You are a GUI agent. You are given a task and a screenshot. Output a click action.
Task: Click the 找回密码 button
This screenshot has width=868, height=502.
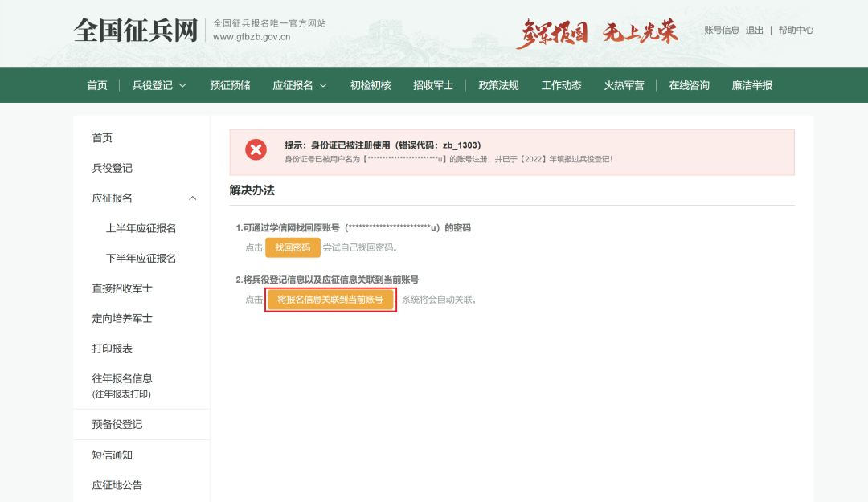point(293,247)
